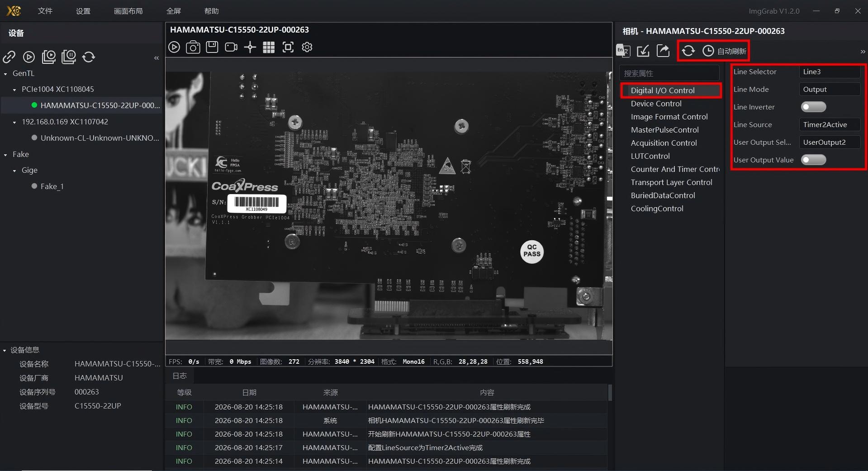
Task: Click the pause all devices icon
Action: pos(69,57)
